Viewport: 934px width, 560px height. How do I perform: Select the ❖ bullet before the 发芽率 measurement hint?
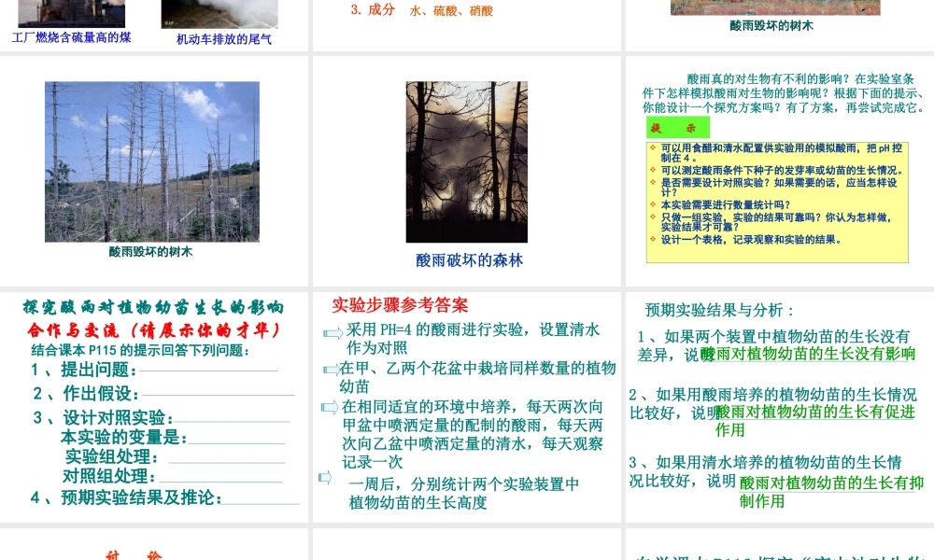point(652,170)
